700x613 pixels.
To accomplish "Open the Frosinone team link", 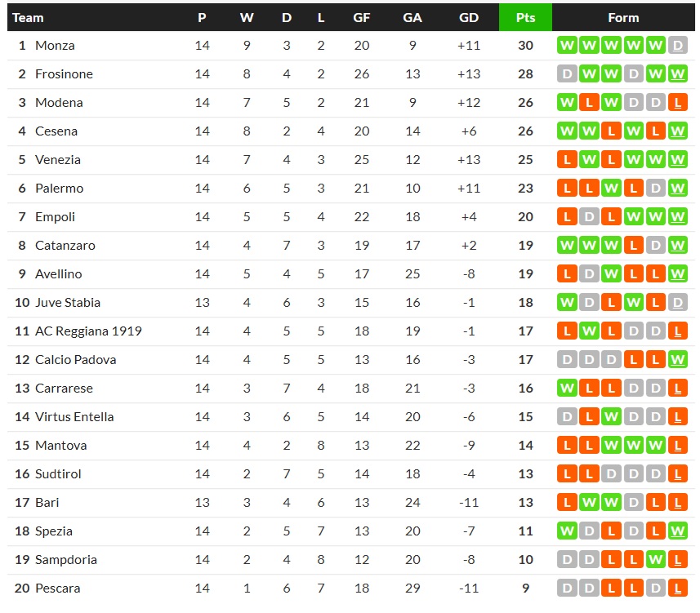I will pyautogui.click(x=64, y=74).
